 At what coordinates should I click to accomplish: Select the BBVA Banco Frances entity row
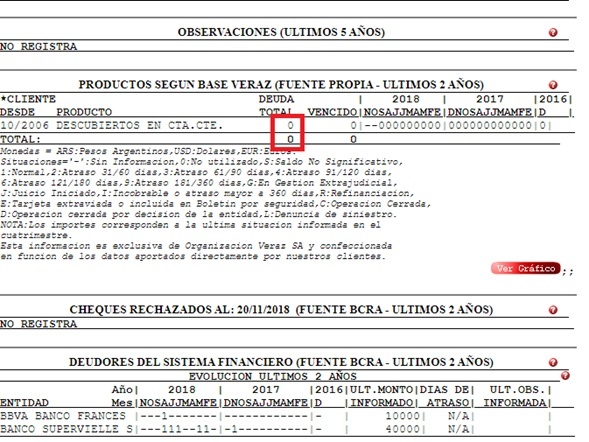tap(275, 416)
